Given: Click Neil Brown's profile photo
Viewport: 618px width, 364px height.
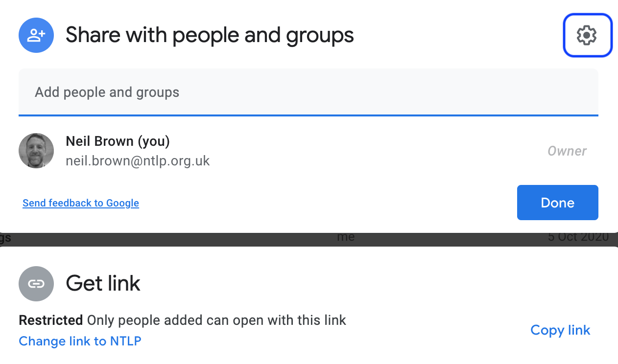Looking at the screenshot, I should tap(36, 151).
